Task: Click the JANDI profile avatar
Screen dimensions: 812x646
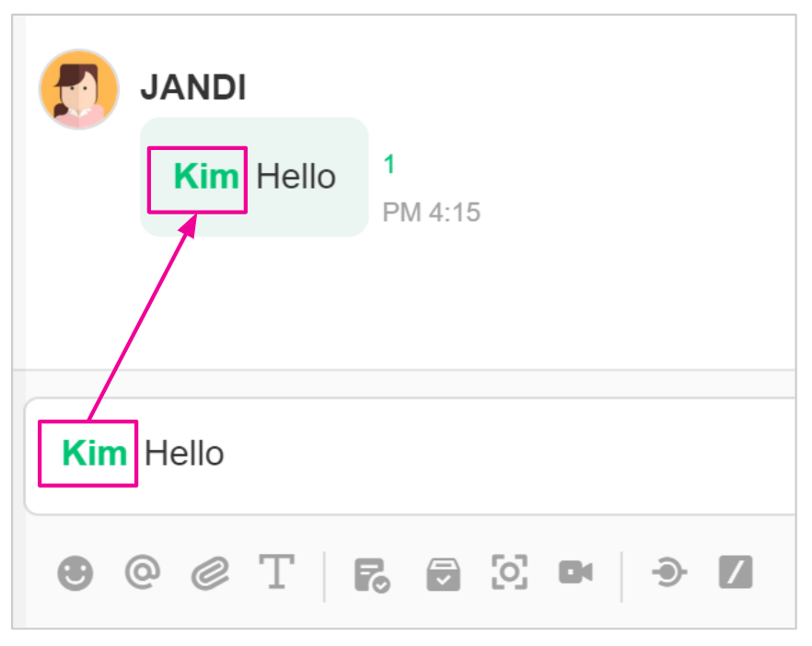Action: pyautogui.click(x=78, y=89)
